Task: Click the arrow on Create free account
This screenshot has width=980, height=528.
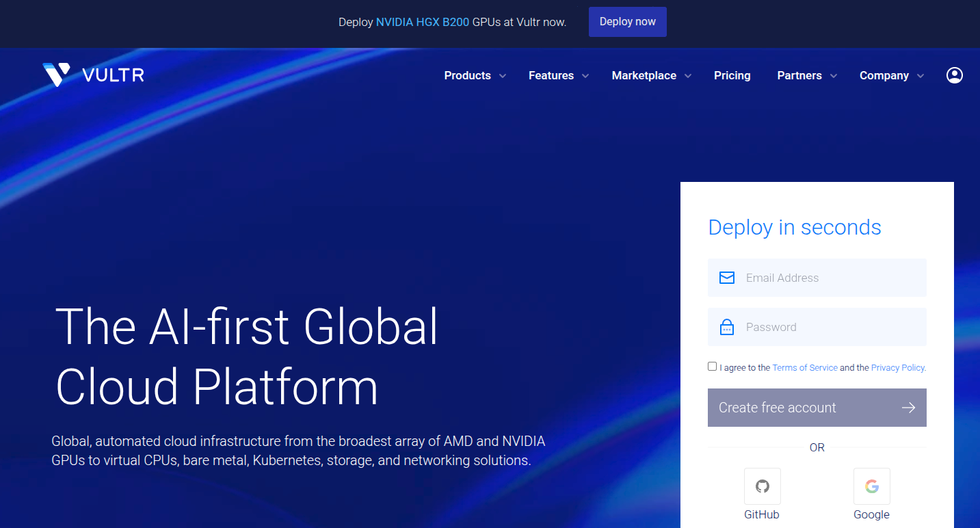Action: (908, 408)
